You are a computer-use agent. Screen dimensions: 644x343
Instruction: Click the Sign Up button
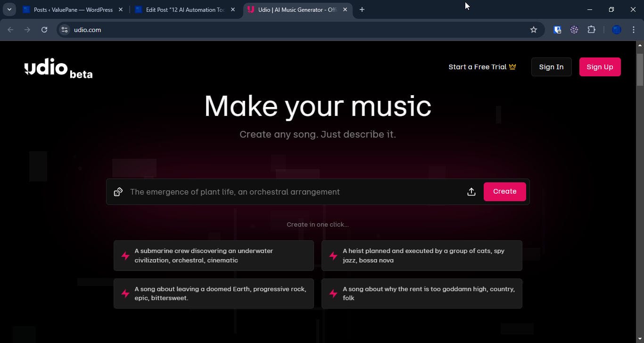(x=600, y=67)
